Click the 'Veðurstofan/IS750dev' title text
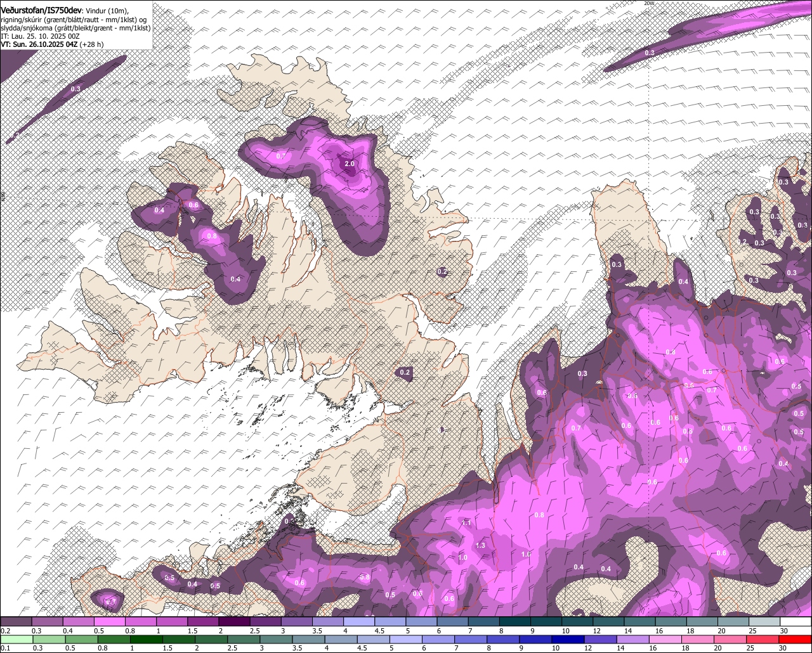This screenshot has height=653, width=812. tap(41, 10)
